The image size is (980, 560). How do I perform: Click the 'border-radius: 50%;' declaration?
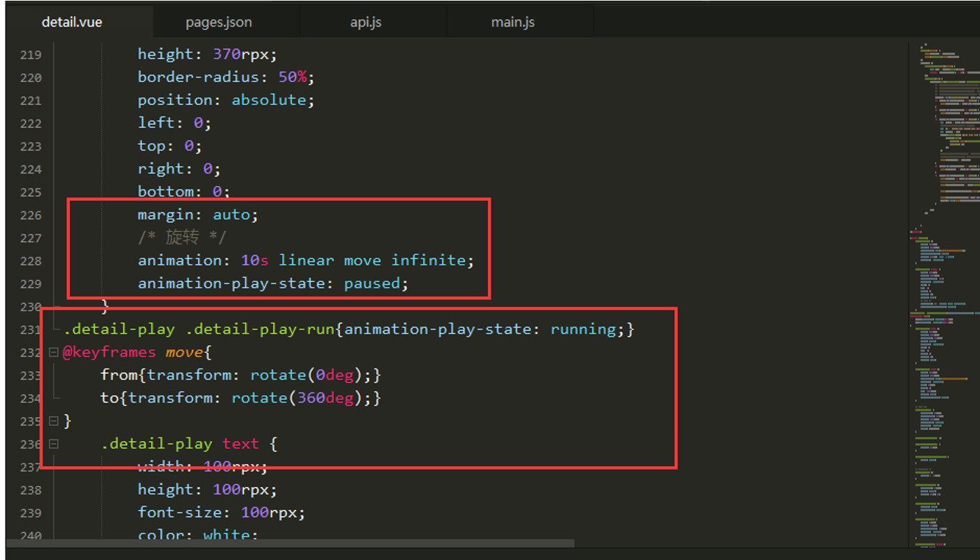pyautogui.click(x=226, y=77)
